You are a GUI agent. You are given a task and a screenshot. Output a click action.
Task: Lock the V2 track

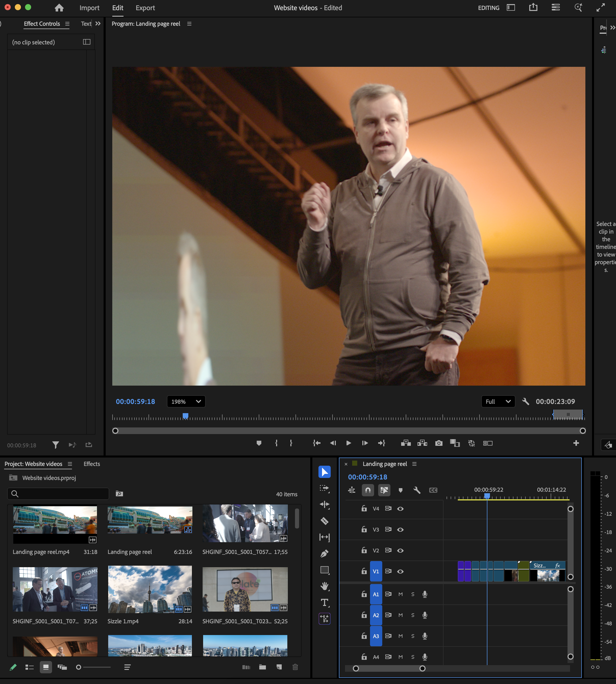[x=364, y=550]
